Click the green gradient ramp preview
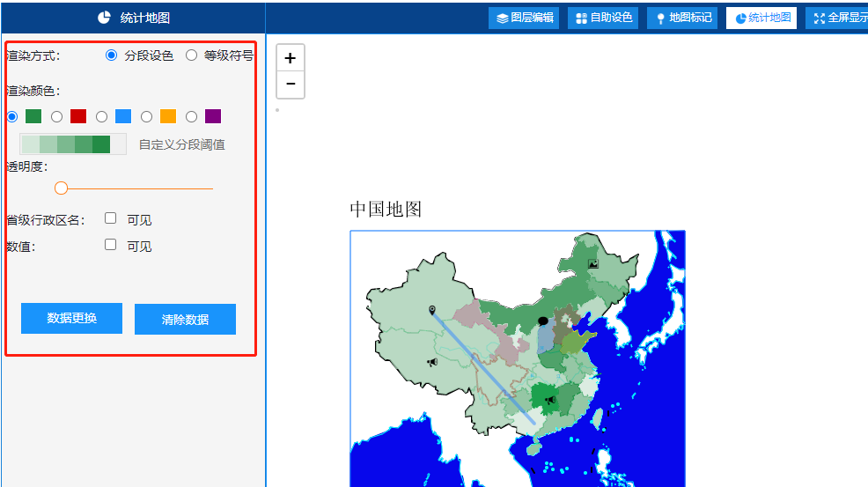868x487 pixels. point(72,144)
